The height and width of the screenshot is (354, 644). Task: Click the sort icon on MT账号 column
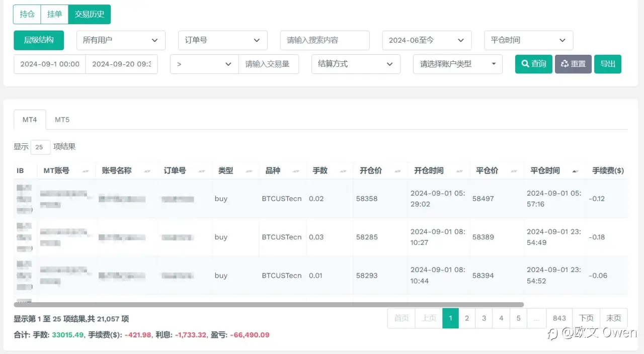point(85,171)
